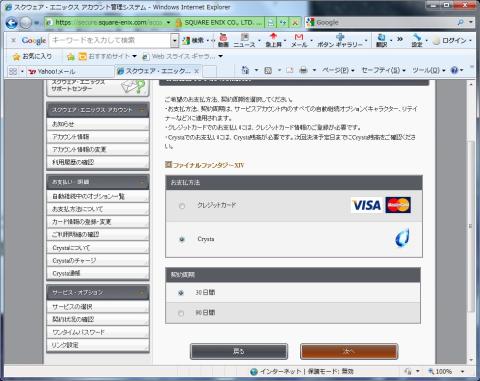Select the 30日間 contract period radio
Screen dimensions: 480x381
[181, 293]
